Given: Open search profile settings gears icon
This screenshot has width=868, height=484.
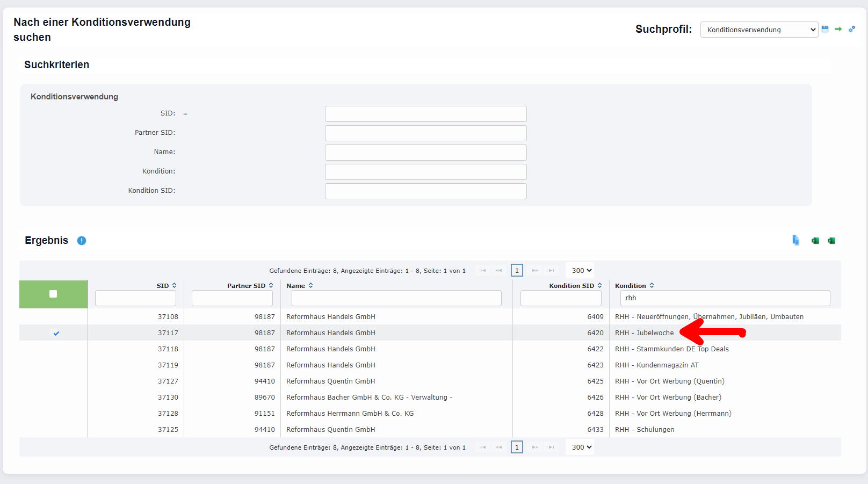Looking at the screenshot, I should tap(852, 29).
